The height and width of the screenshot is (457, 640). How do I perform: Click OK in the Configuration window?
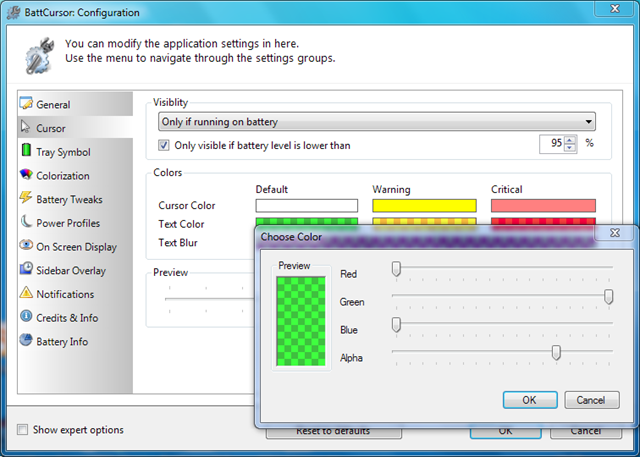click(505, 432)
